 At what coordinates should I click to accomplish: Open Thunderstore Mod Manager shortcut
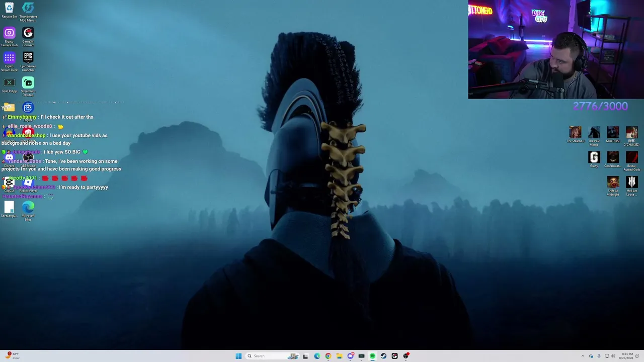28,12
